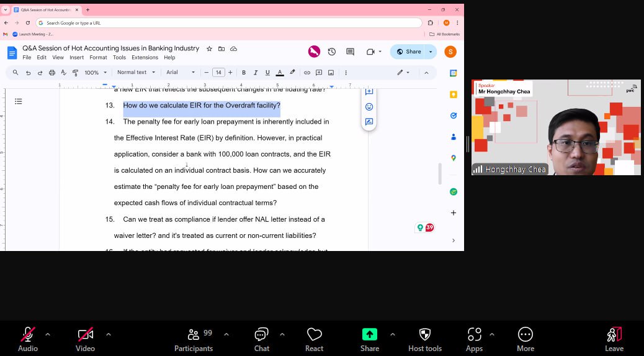Open the orange S account avatar
This screenshot has width=644, height=356.
[450, 52]
